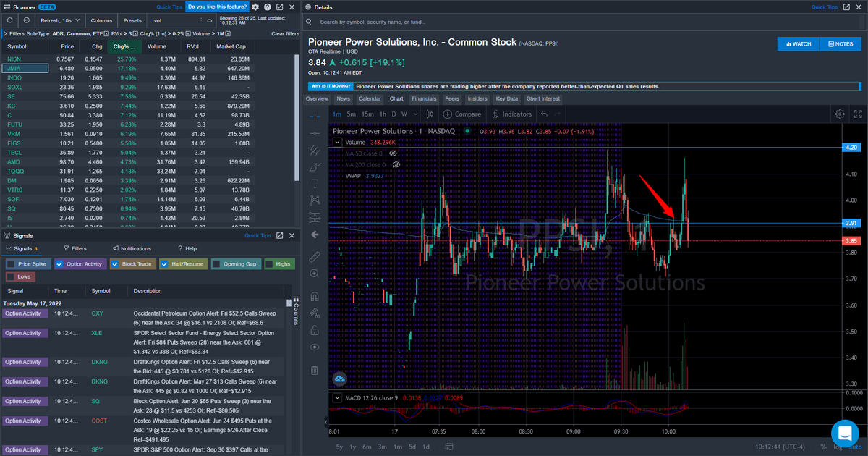Click cloud chart layout icon
Screen dimensions: 868x456
click(340, 379)
